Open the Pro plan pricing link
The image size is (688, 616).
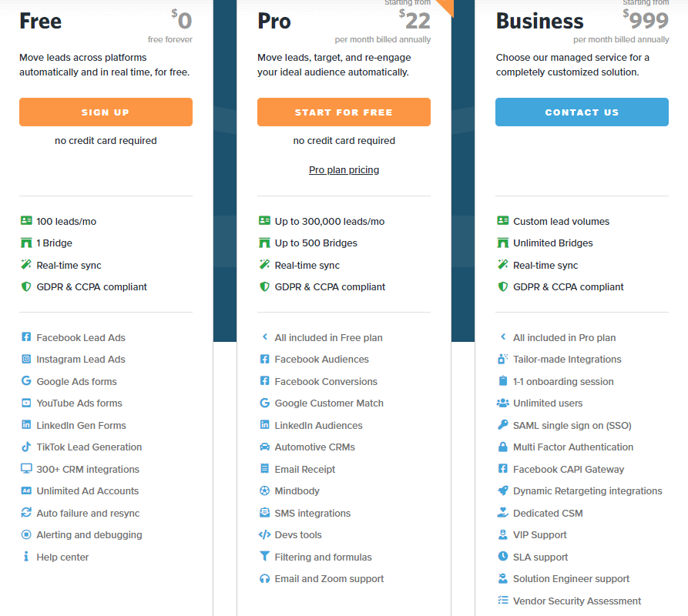(x=344, y=170)
